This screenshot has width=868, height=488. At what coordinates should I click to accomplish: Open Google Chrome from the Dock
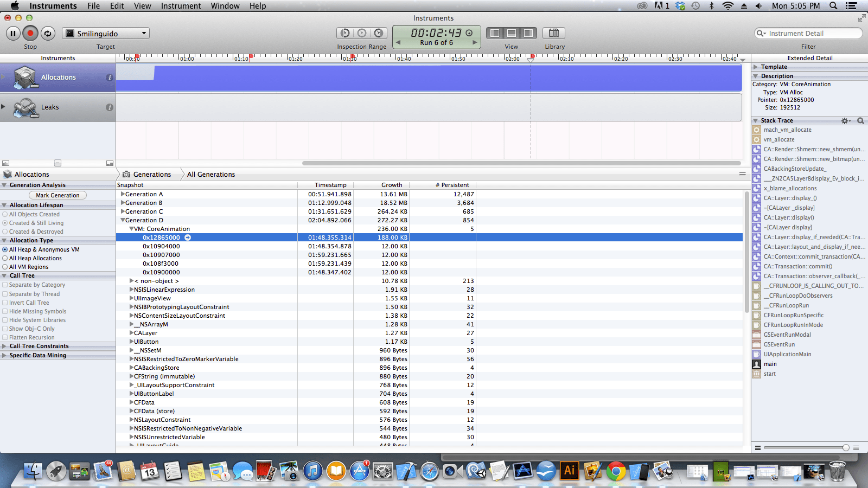coord(616,471)
